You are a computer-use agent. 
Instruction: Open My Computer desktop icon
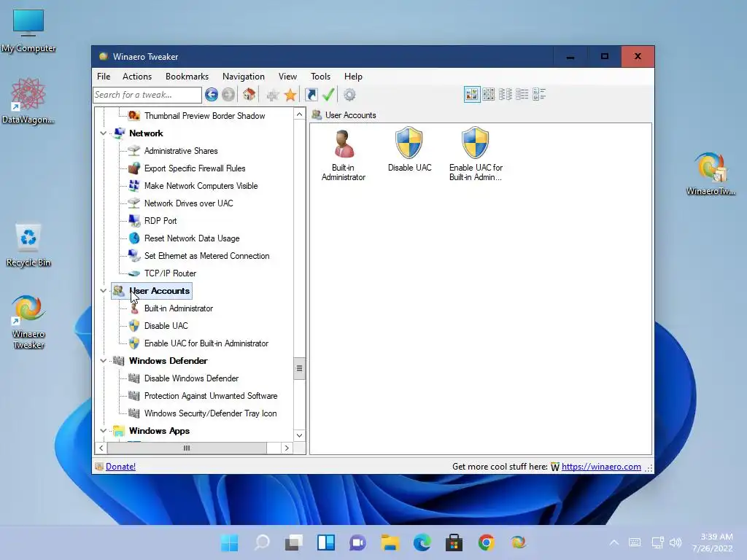28,31
